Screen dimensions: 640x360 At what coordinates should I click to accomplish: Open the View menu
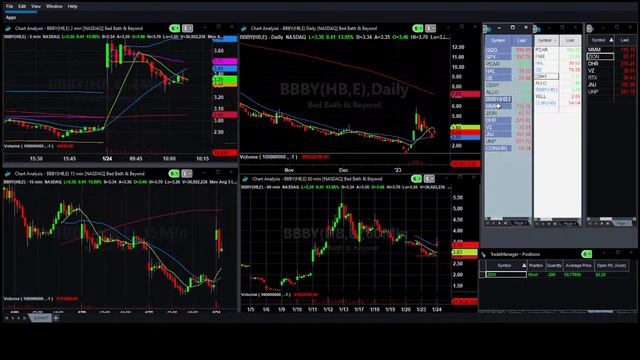[36, 6]
